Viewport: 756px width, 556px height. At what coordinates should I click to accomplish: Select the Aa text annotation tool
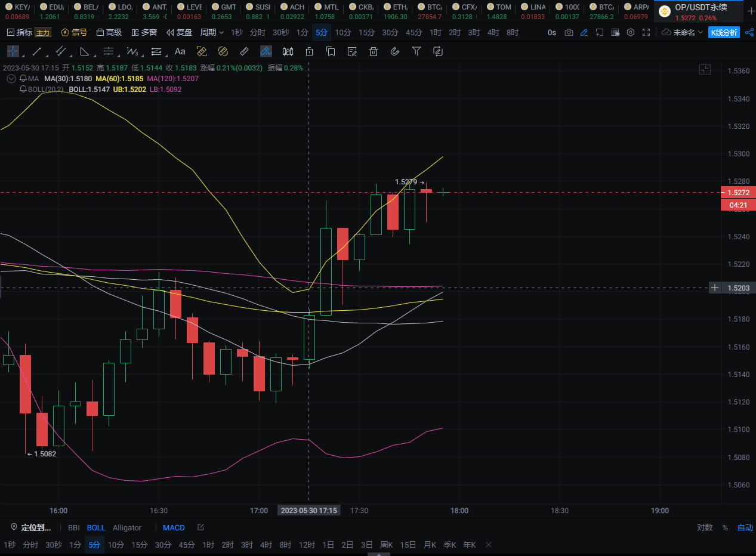tap(180, 51)
